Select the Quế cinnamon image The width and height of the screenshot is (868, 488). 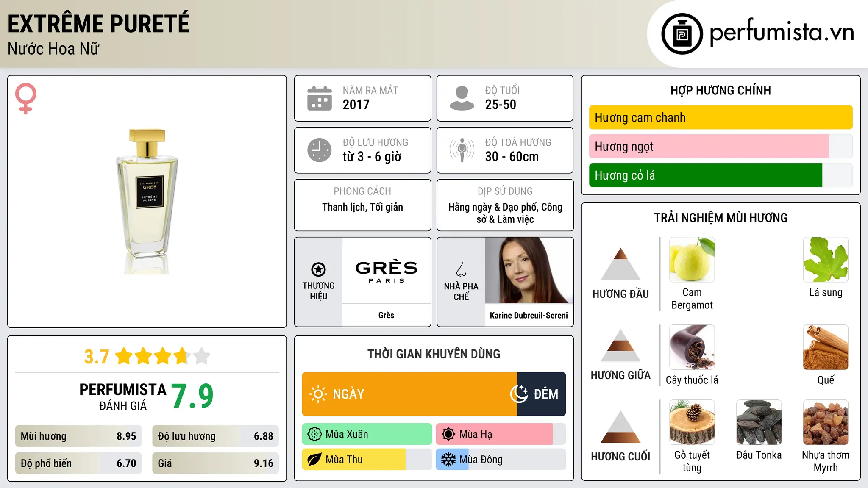coord(826,347)
